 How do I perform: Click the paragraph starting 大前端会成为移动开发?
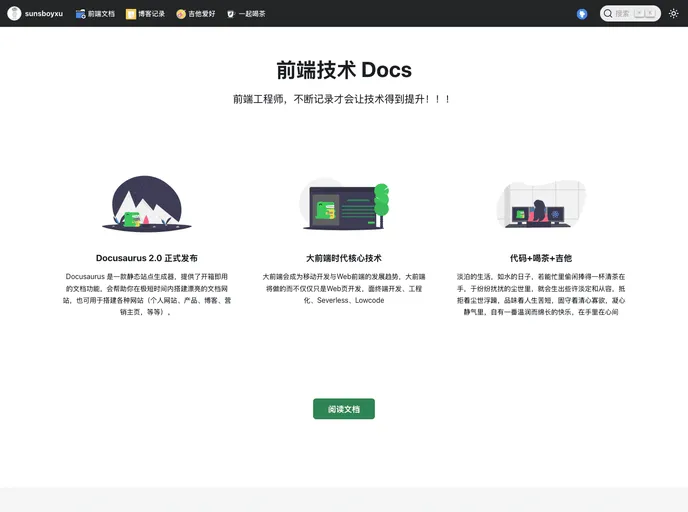(x=344, y=288)
